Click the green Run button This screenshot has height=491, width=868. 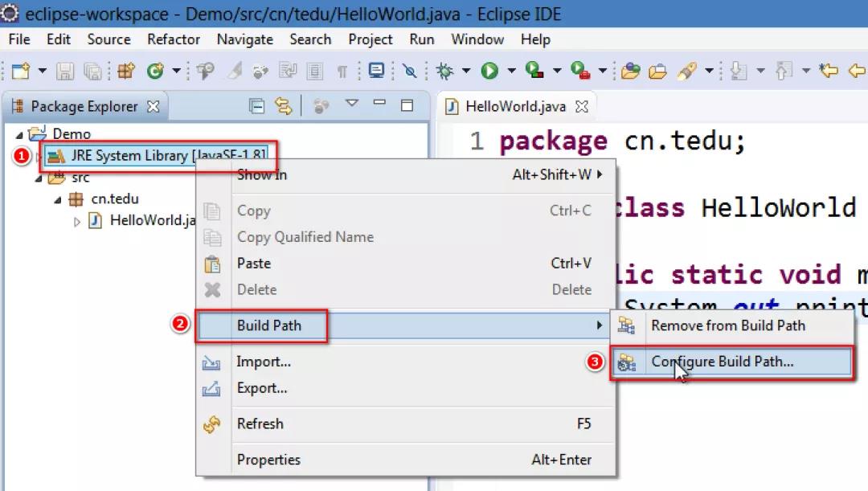tap(489, 71)
